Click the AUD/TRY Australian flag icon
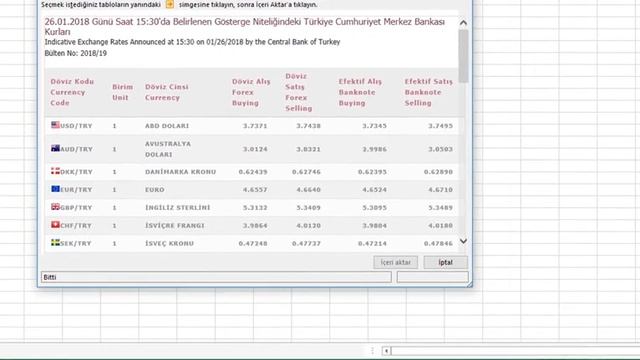Screen dimensions: 640x360 click(56, 148)
